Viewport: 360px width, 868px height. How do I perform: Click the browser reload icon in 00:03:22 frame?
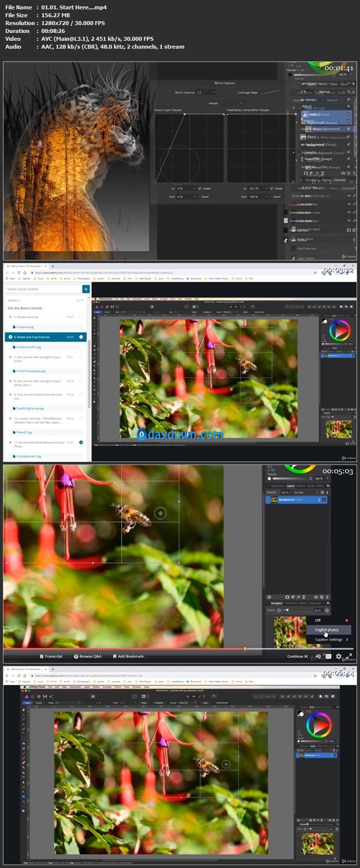tap(19, 273)
